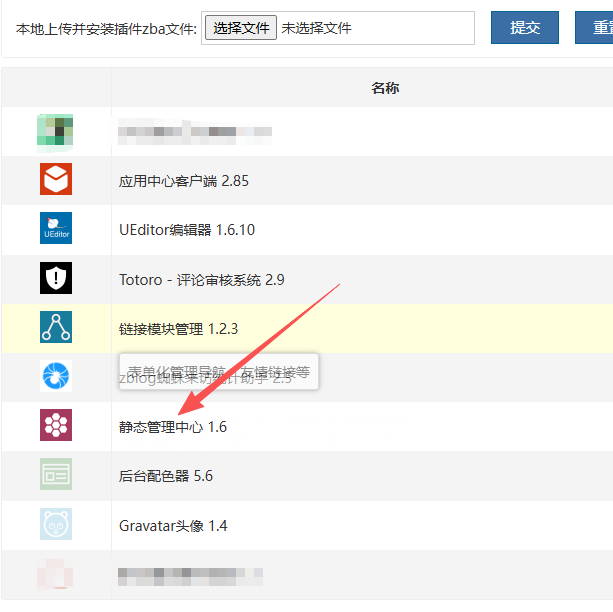Screen dimensions: 613x612
Task: Click the 后台配色器 layout icon
Action: (x=56, y=474)
